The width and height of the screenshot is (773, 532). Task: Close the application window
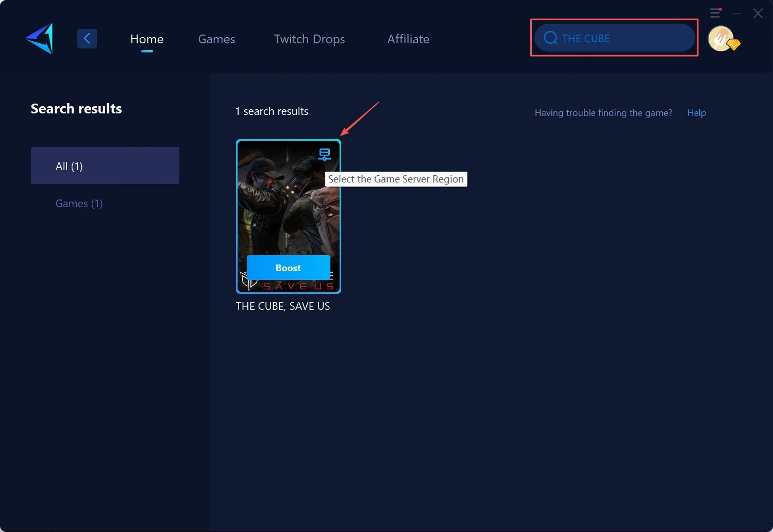(758, 13)
